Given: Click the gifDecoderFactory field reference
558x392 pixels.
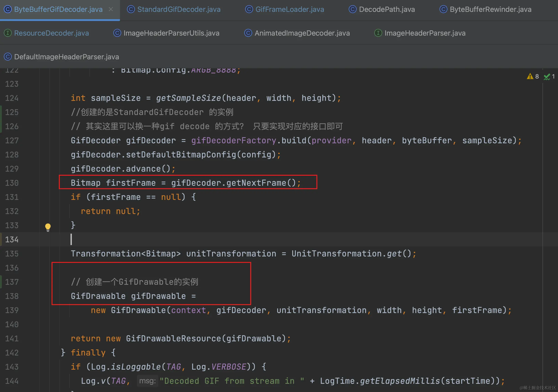Looking at the screenshot, I should coord(233,141).
